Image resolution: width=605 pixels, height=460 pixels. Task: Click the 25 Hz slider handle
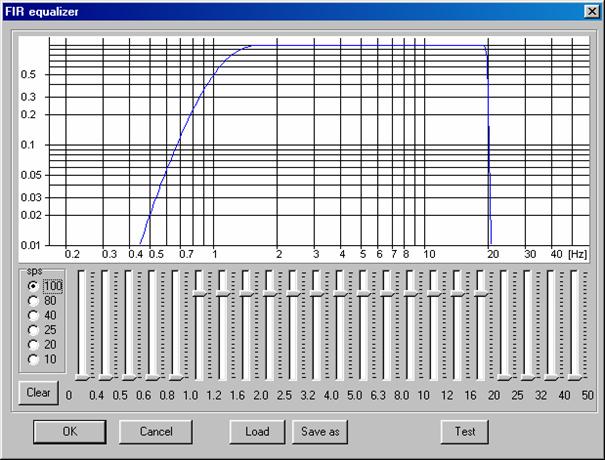529,377
